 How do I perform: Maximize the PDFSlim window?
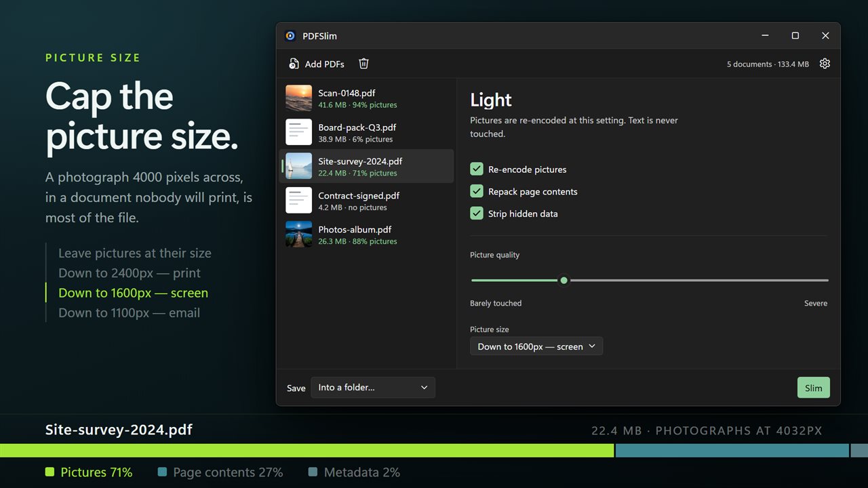795,36
